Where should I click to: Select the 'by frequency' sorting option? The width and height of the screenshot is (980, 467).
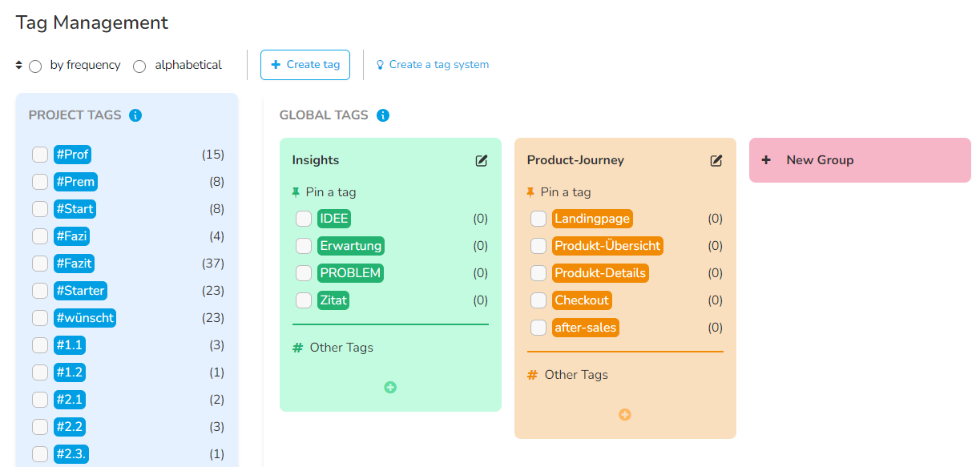[x=34, y=65]
